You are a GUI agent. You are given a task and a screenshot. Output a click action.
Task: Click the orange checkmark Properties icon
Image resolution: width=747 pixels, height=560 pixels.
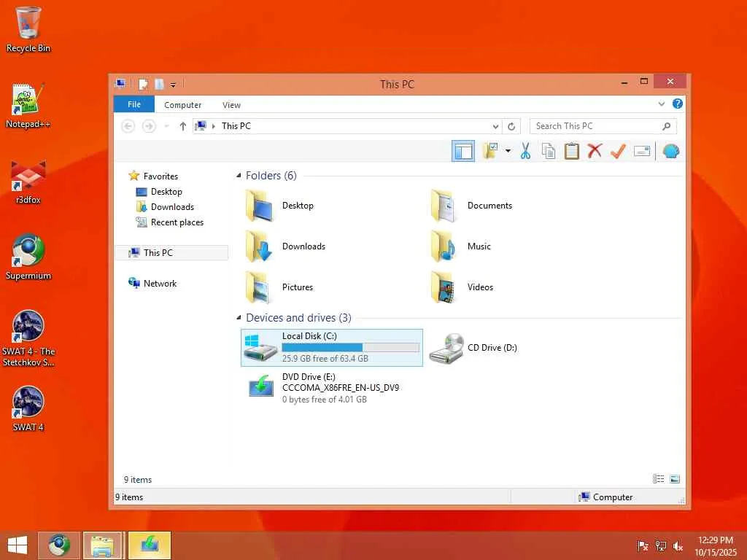[618, 151]
